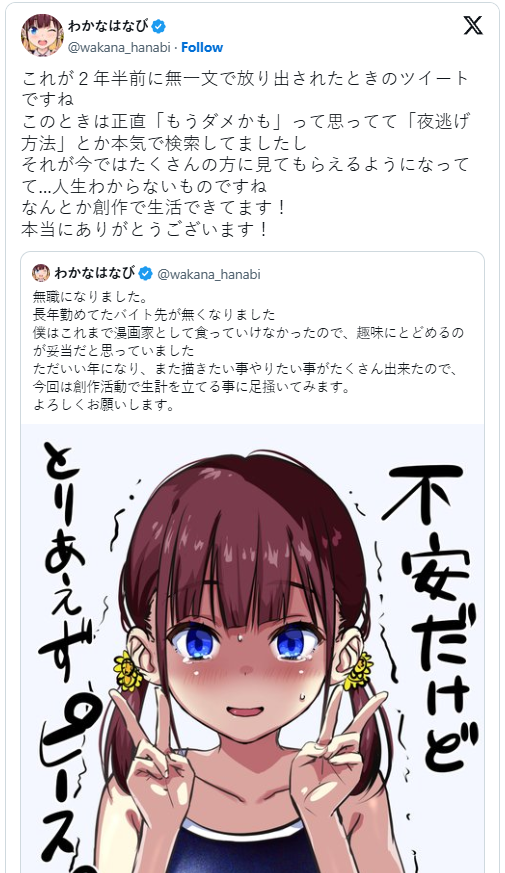Click quoted line よろしくお願いします。
The width and height of the screenshot is (505, 873).
(104, 405)
